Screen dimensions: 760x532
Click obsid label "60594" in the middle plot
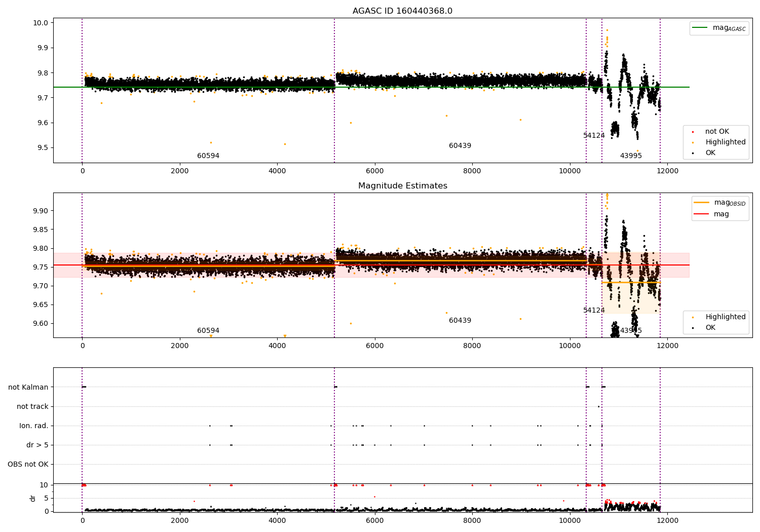pos(208,331)
